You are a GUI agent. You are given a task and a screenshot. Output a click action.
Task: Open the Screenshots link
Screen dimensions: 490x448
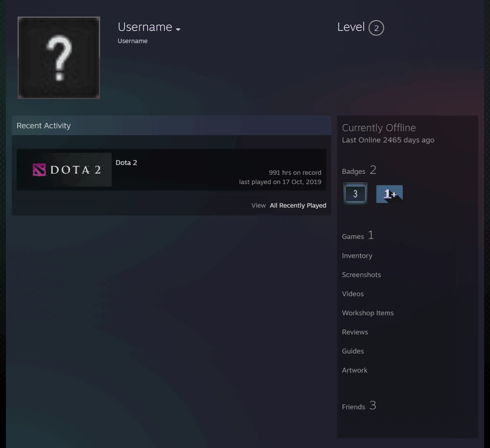361,275
